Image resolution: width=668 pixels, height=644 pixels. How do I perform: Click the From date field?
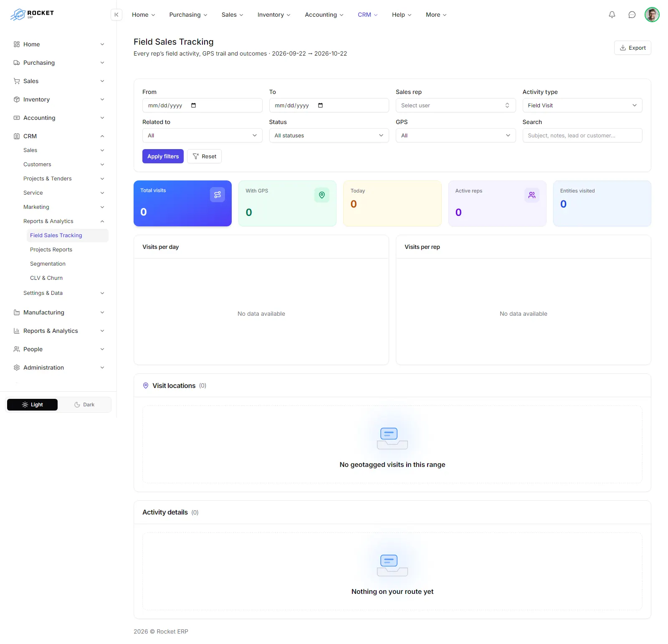tap(202, 105)
